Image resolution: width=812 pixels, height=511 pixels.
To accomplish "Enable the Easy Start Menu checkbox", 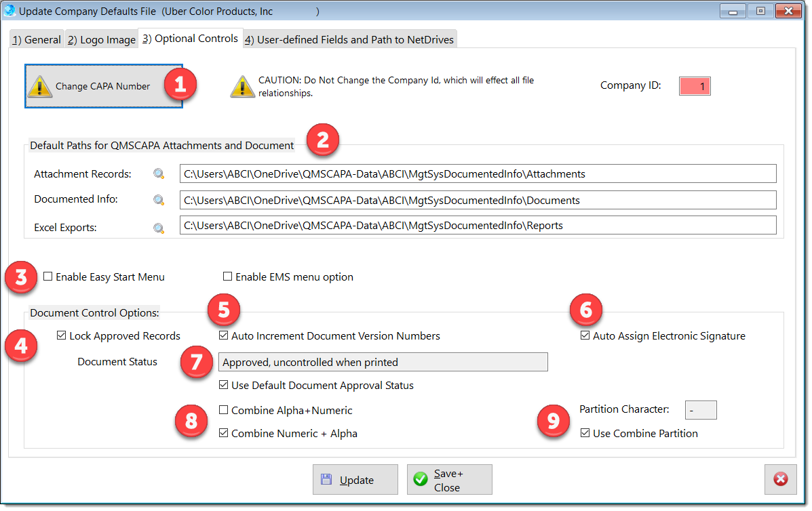I will tap(48, 277).
